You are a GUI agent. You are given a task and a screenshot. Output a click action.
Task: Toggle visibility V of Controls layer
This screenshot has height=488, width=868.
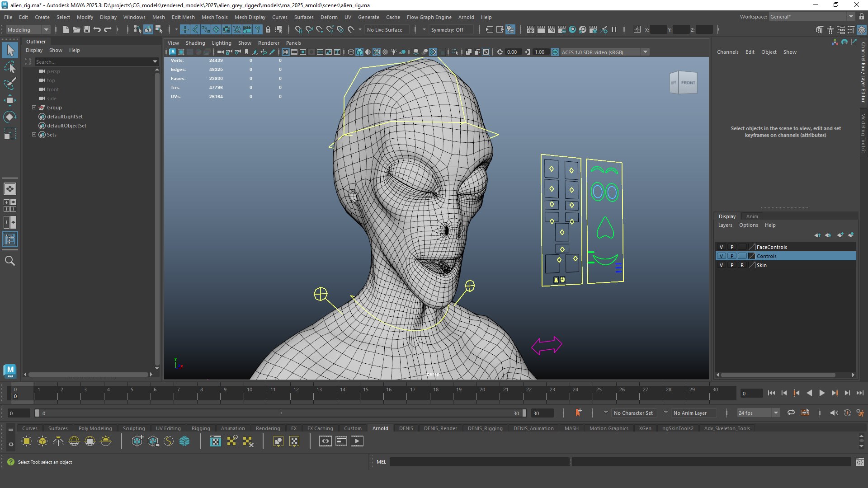(x=722, y=256)
